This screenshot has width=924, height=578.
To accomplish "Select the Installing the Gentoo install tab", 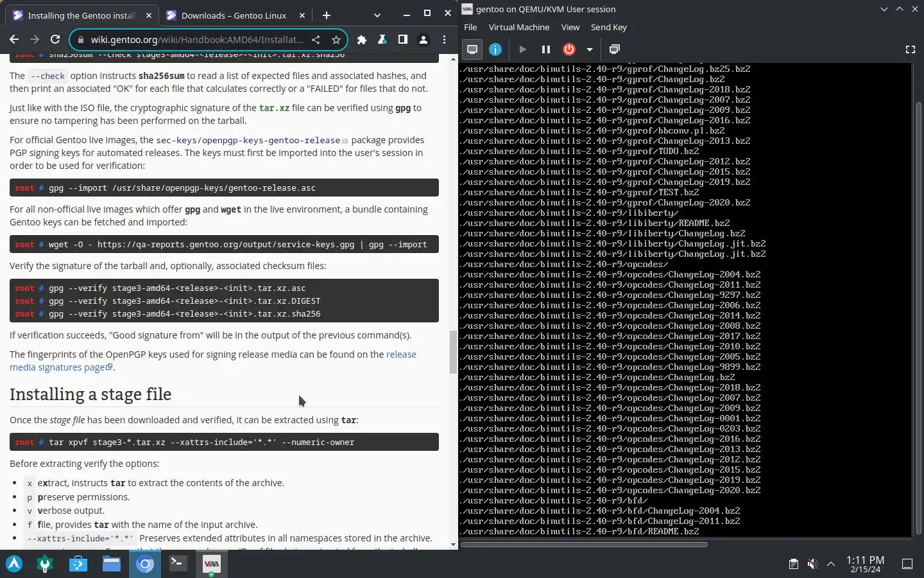I will click(x=82, y=15).
